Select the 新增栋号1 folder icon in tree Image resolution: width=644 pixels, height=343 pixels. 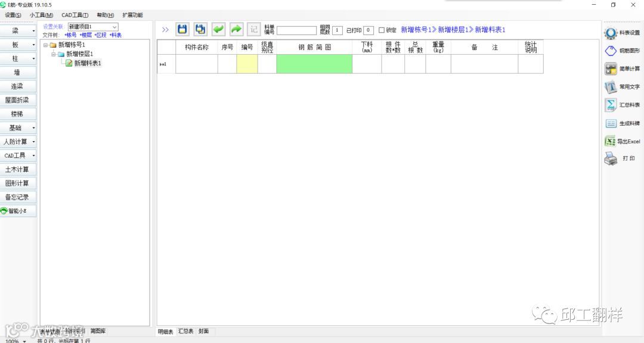pos(53,45)
